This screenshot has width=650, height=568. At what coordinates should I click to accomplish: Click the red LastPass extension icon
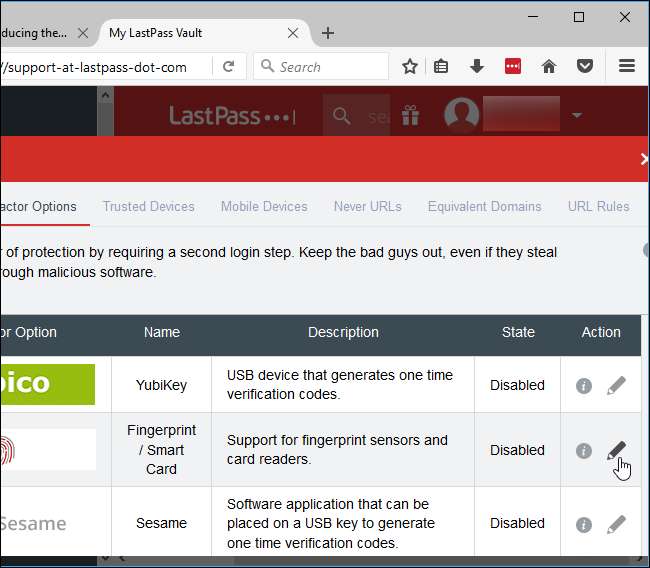[513, 66]
